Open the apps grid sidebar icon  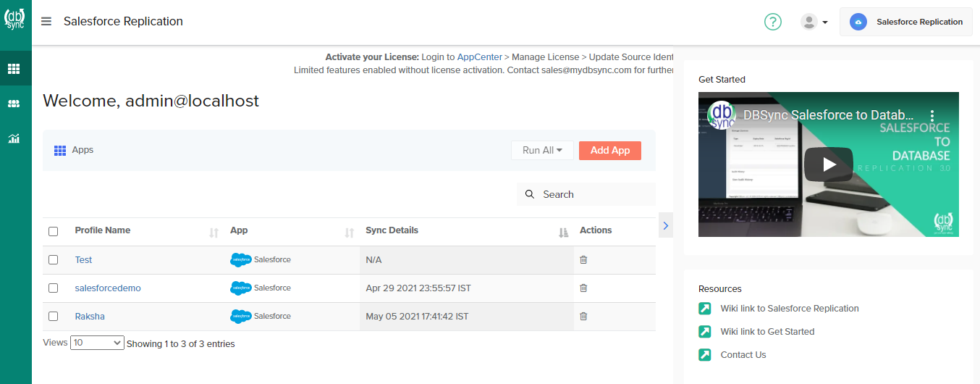point(14,69)
